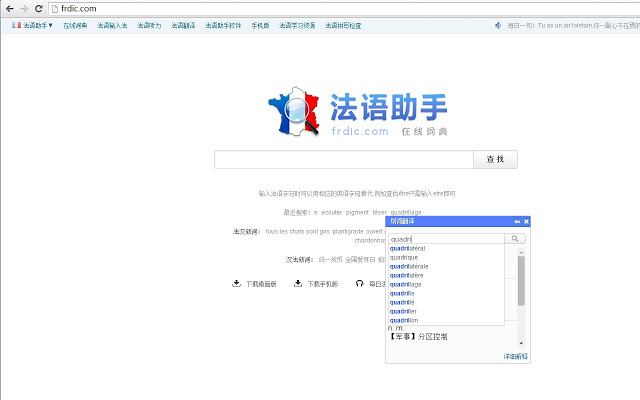The height and width of the screenshot is (400, 640).
Task: Click the 【军事】分区控制 definition text
Action: coord(418,336)
